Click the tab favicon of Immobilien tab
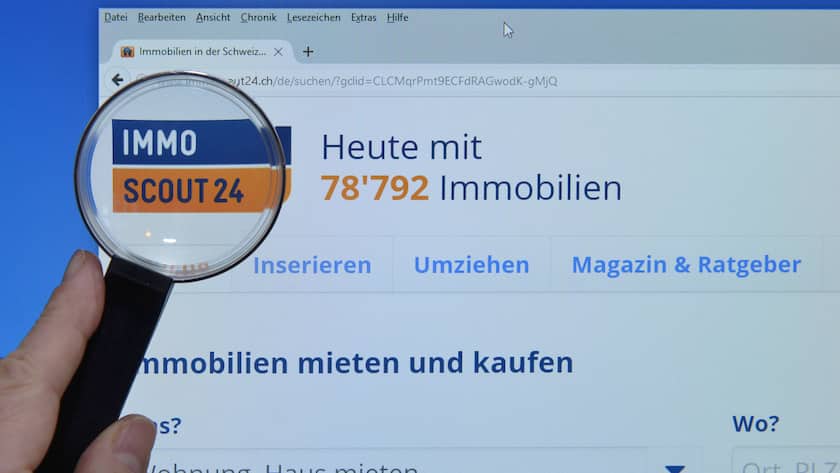The height and width of the screenshot is (473, 840). coord(127,51)
